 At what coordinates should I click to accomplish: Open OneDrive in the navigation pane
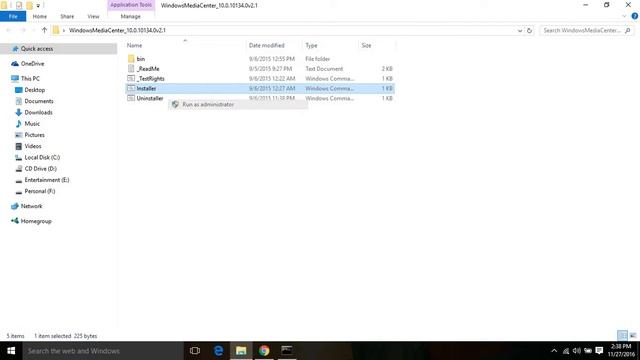pyautogui.click(x=32, y=64)
